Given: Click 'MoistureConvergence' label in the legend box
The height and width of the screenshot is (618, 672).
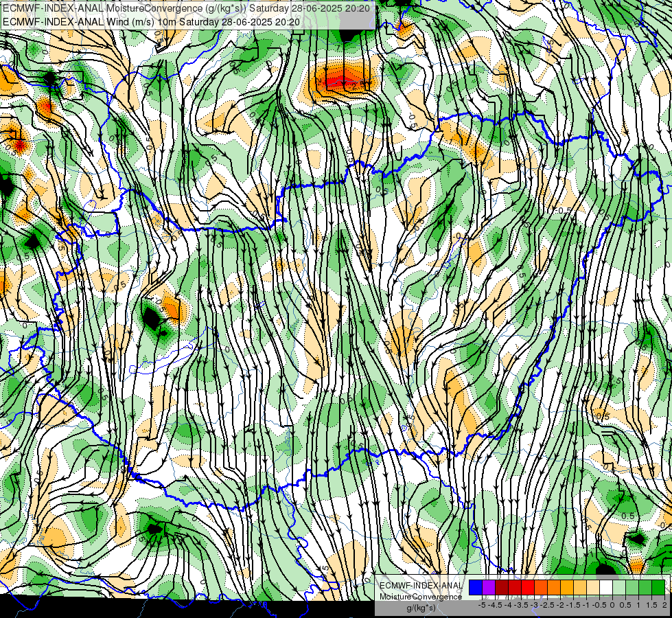Looking at the screenshot, I should pos(421,597).
